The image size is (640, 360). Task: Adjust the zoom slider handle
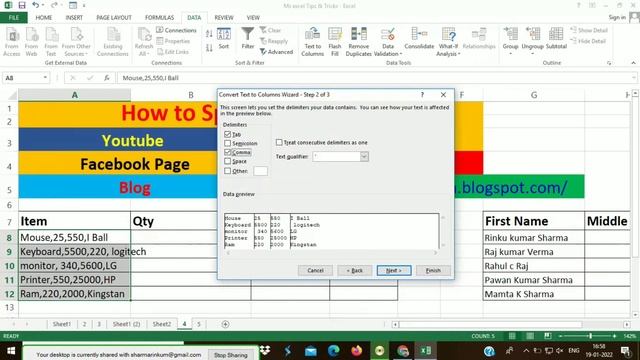(x=590, y=336)
